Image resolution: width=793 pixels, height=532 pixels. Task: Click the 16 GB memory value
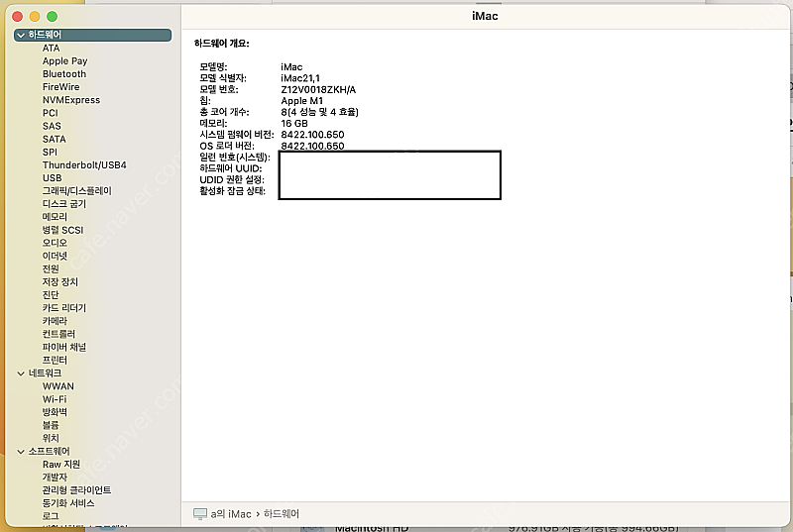coord(294,124)
